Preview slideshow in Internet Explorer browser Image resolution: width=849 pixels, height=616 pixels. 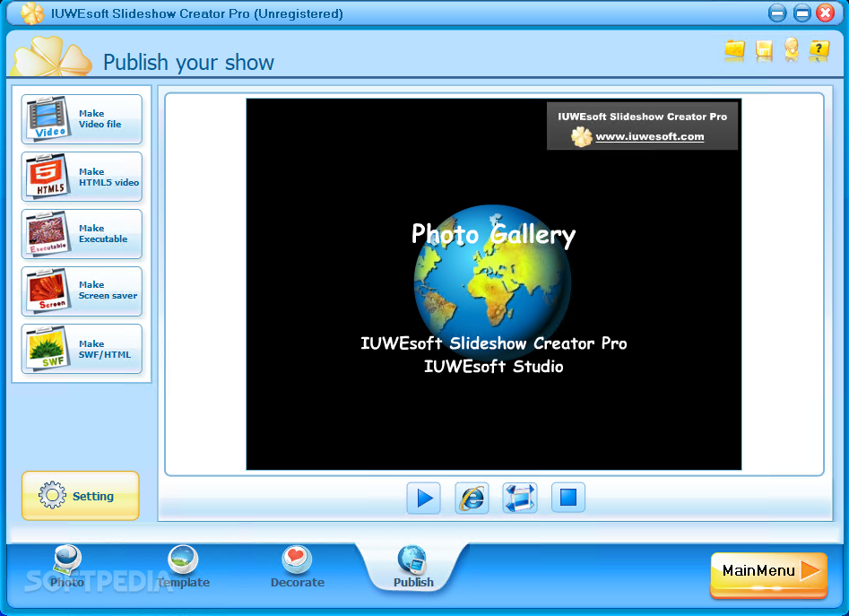(472, 498)
